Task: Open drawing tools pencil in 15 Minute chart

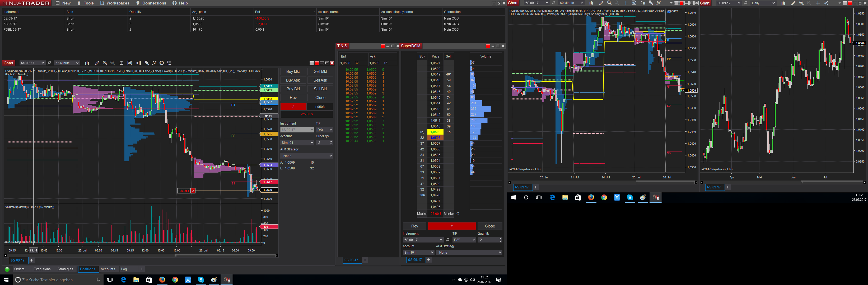Action: coord(97,63)
